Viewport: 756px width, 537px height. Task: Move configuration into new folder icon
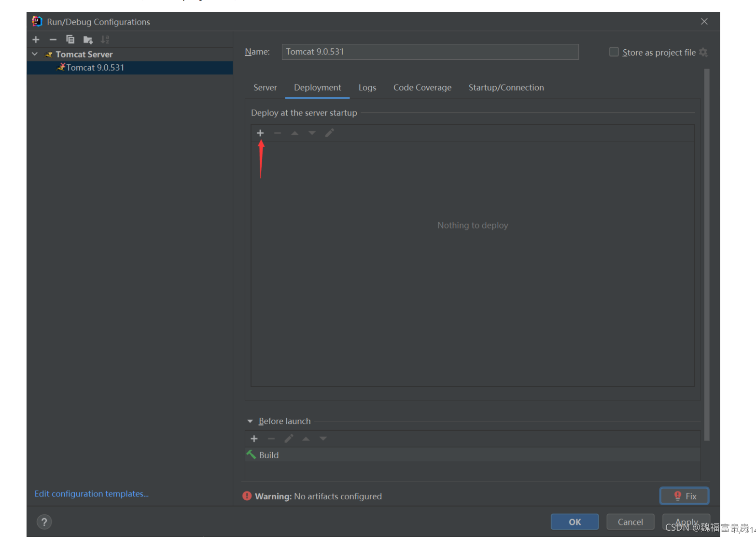coord(88,40)
